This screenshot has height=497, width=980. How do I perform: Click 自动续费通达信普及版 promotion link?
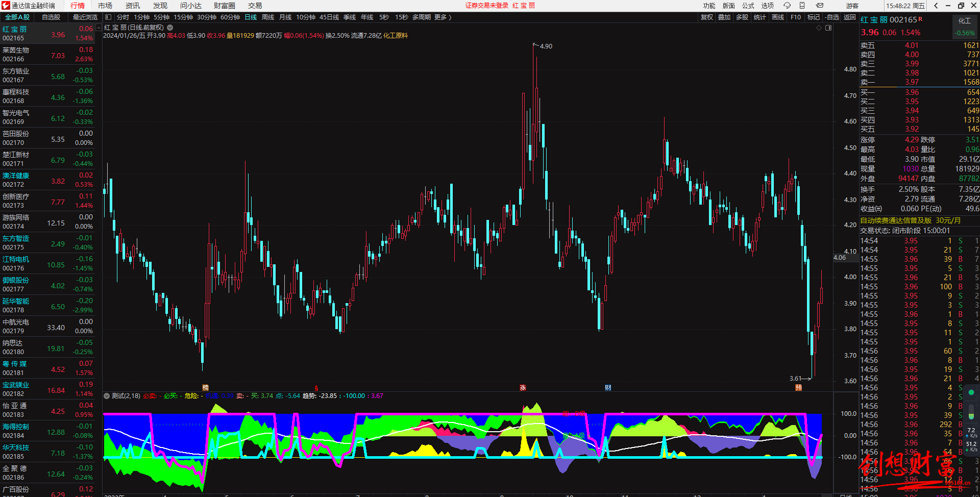pos(910,220)
